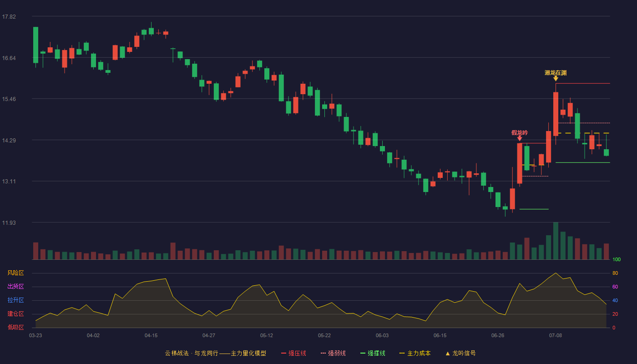
Task: Click the 04-02 date label
Action: [x=93, y=335]
